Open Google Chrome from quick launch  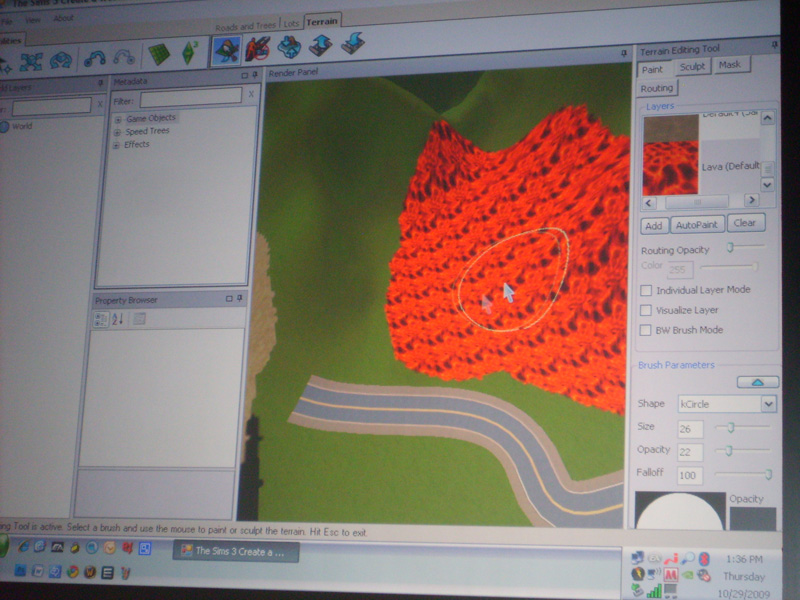click(72, 572)
